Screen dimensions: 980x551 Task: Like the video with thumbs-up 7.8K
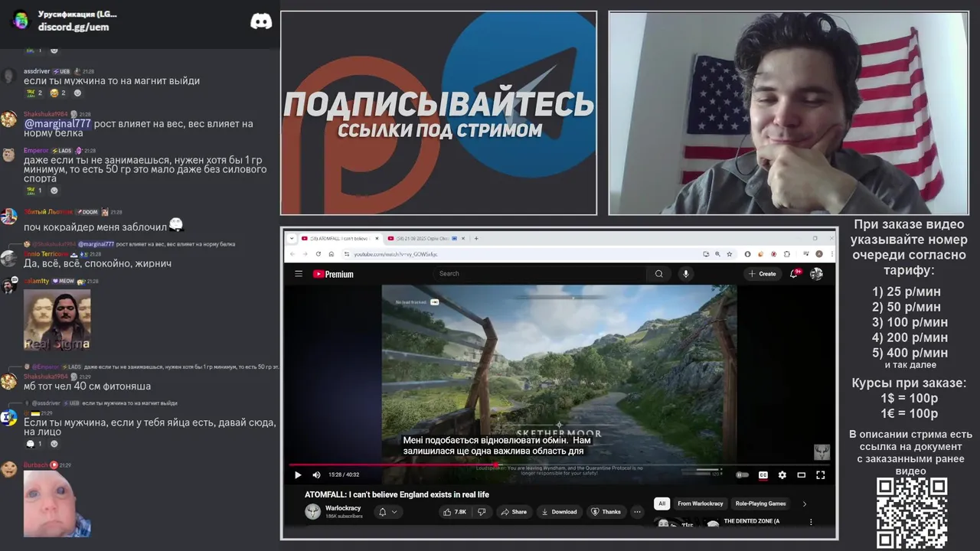coord(454,512)
